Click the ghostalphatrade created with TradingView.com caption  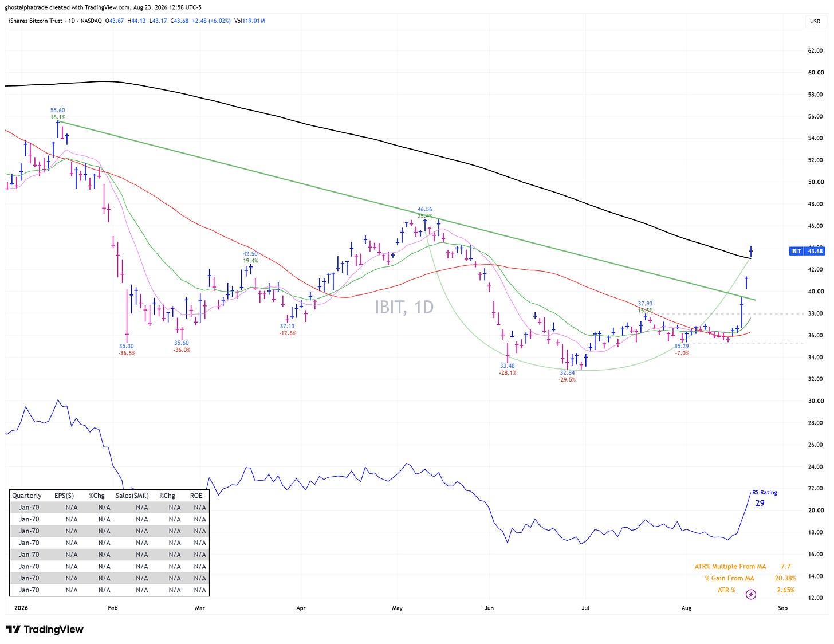point(103,7)
